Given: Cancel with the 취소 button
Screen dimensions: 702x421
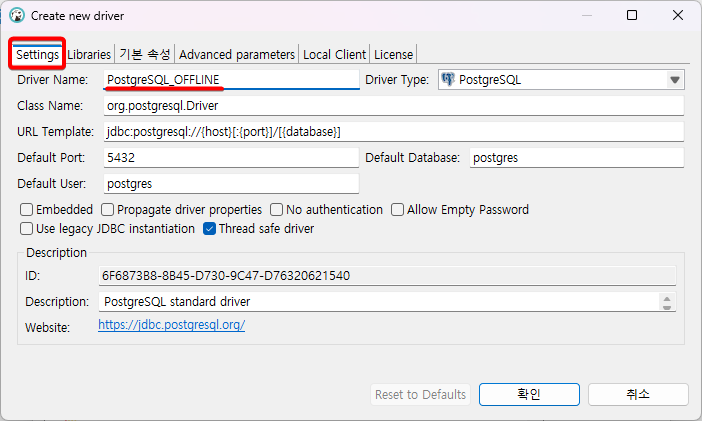Looking at the screenshot, I should [638, 395].
